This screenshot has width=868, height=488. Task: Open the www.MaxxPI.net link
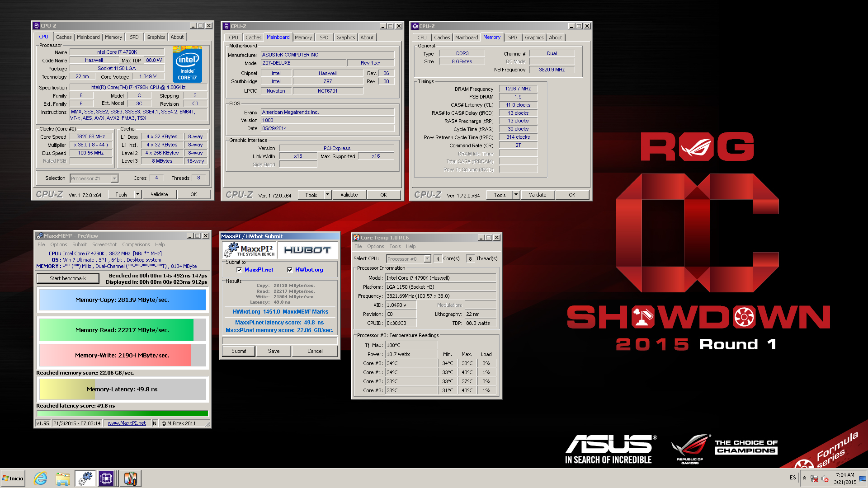click(127, 423)
